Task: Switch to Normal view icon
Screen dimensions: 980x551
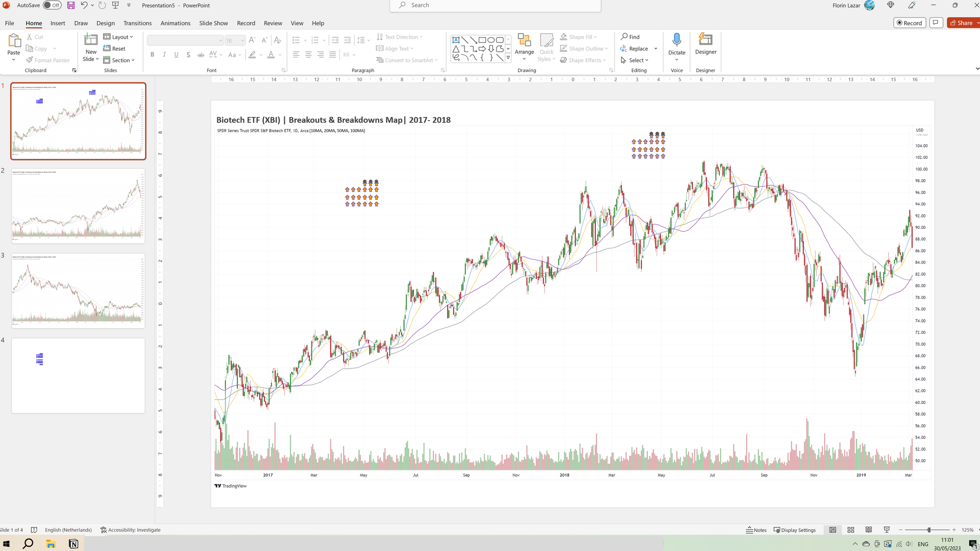Action: click(833, 530)
